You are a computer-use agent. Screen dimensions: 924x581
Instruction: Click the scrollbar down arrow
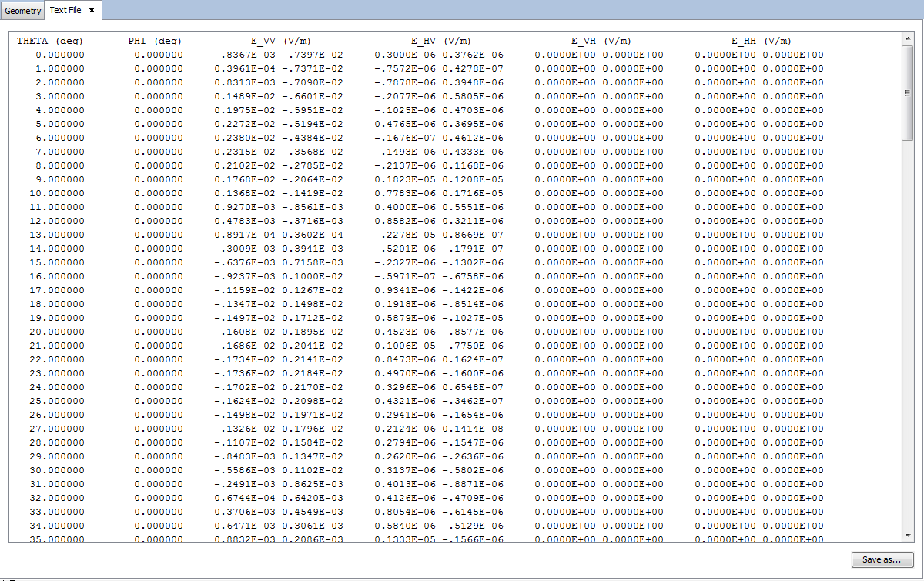point(907,535)
